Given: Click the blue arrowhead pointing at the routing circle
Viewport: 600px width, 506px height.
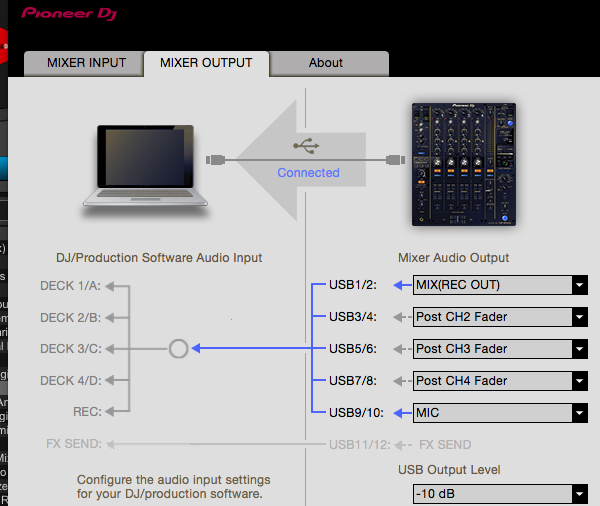Looking at the screenshot, I should [x=196, y=348].
